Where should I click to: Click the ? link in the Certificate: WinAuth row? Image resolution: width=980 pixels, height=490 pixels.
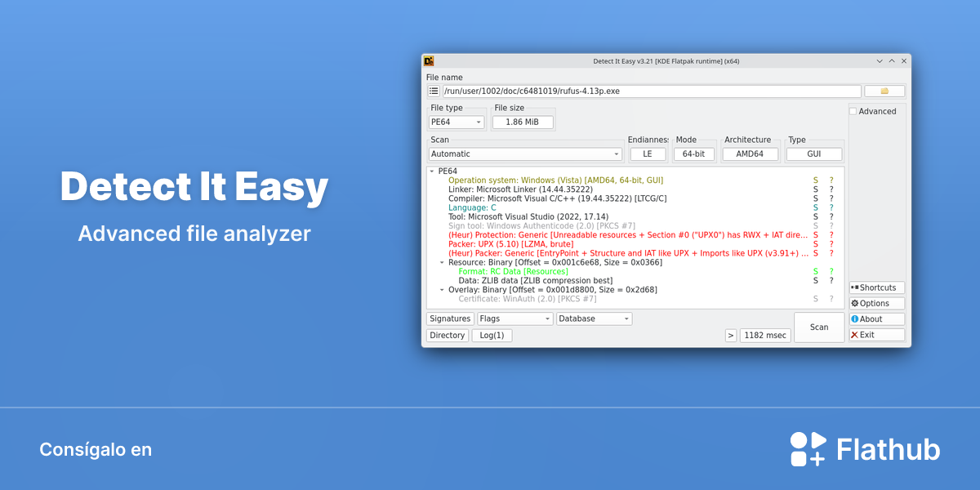tap(831, 299)
